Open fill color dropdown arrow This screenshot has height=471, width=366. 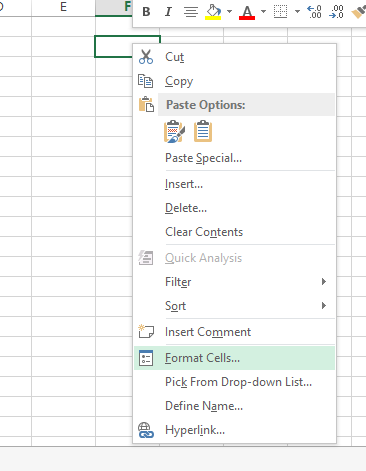[229, 12]
